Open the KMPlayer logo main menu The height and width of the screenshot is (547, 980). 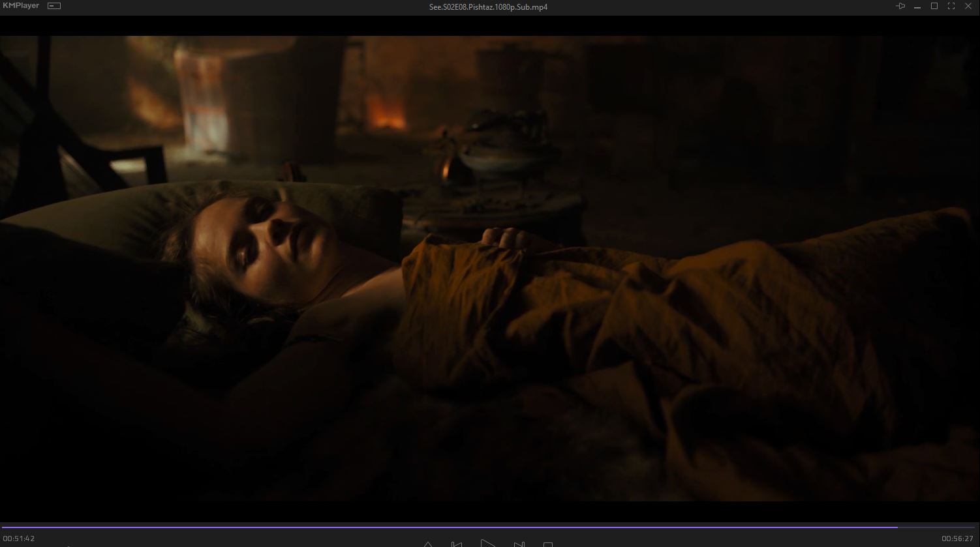(x=20, y=6)
